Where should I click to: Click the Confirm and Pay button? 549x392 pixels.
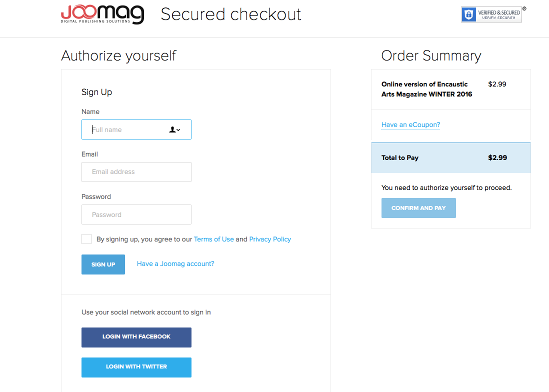418,208
